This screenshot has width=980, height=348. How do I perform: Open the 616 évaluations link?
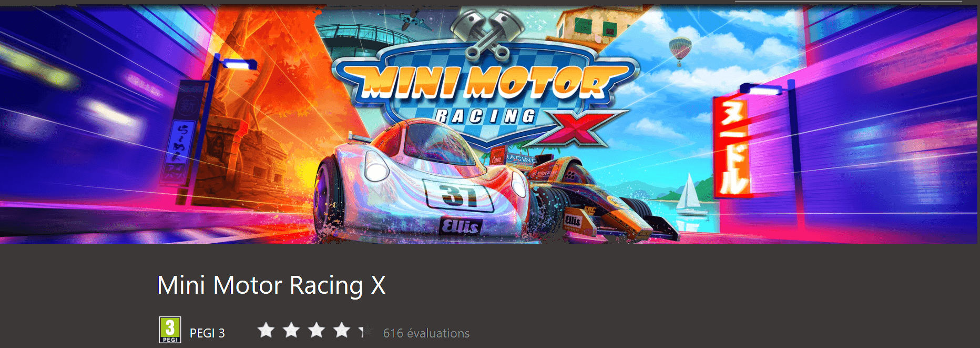(426, 333)
